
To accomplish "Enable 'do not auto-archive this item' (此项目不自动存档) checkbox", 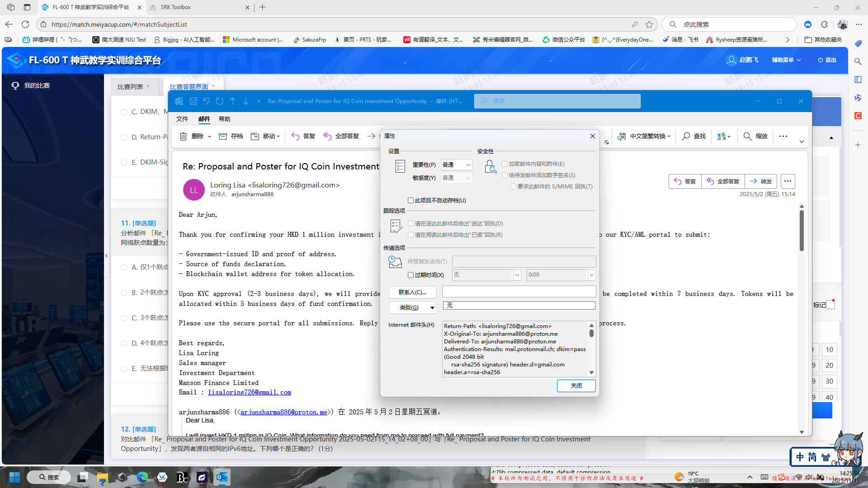I will (x=410, y=200).
